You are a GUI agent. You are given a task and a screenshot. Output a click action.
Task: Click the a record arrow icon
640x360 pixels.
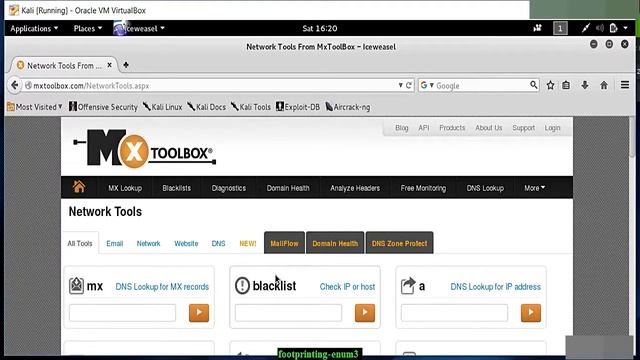tap(408, 285)
